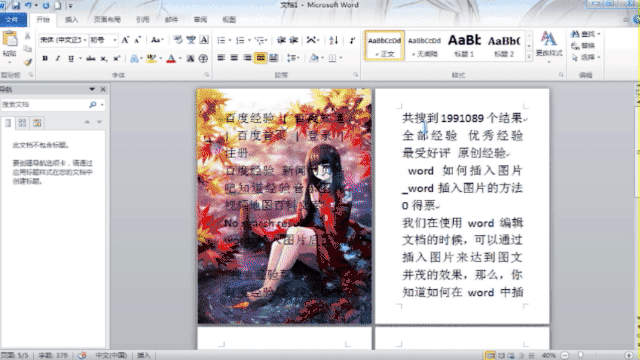Click the Cut scissors icon

(27, 36)
